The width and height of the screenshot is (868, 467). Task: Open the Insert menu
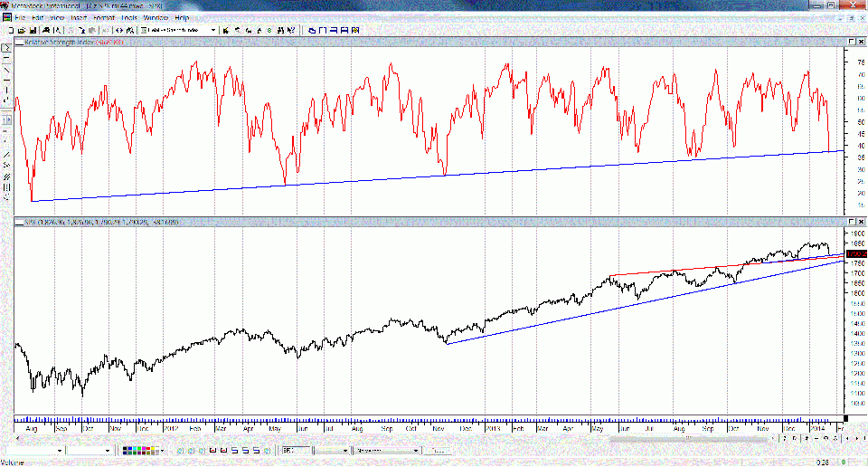(x=79, y=18)
